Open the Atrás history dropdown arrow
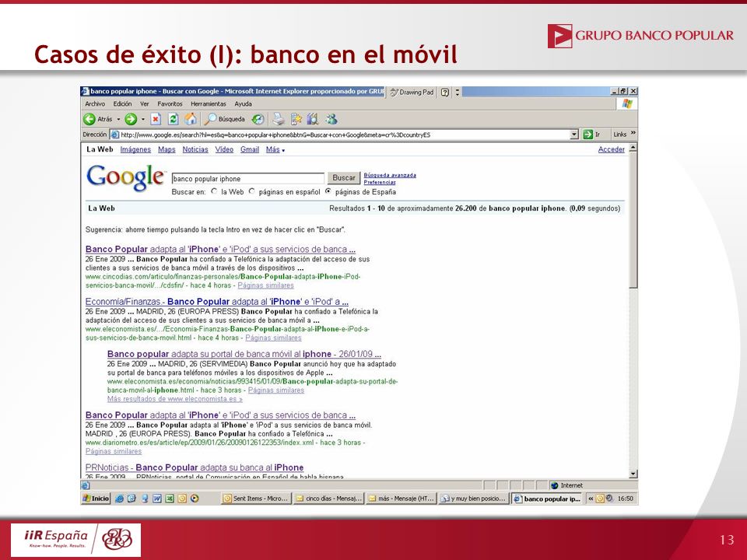Viewport: 747px width, 560px height. (x=118, y=120)
